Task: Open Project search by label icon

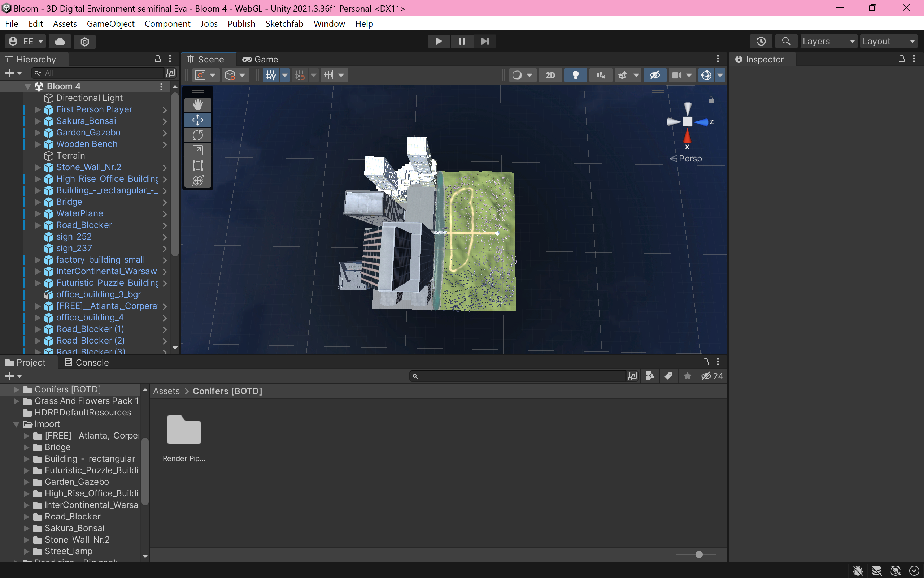Action: point(668,376)
